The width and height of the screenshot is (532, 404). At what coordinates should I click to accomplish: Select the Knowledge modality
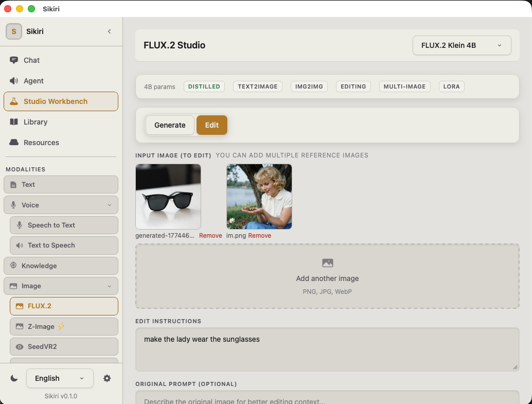[x=61, y=266]
